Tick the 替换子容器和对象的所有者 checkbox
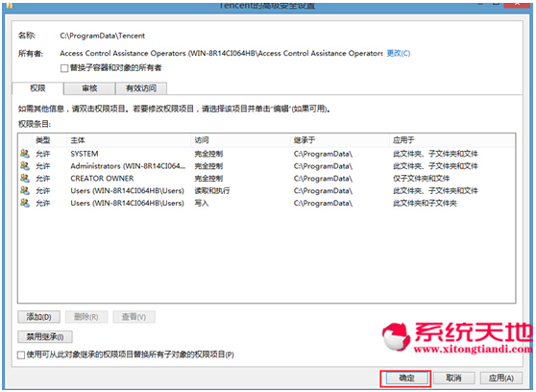The image size is (536, 392). [x=64, y=68]
